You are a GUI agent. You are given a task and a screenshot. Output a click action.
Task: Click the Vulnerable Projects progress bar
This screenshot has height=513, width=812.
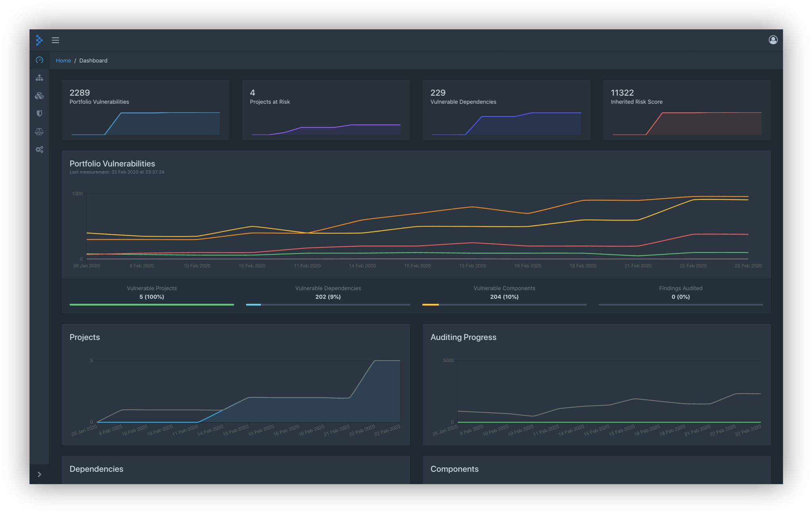(151, 304)
